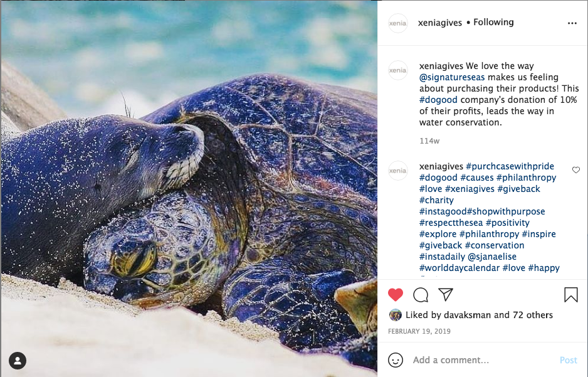Open the emoji picker smiley icon

click(396, 360)
